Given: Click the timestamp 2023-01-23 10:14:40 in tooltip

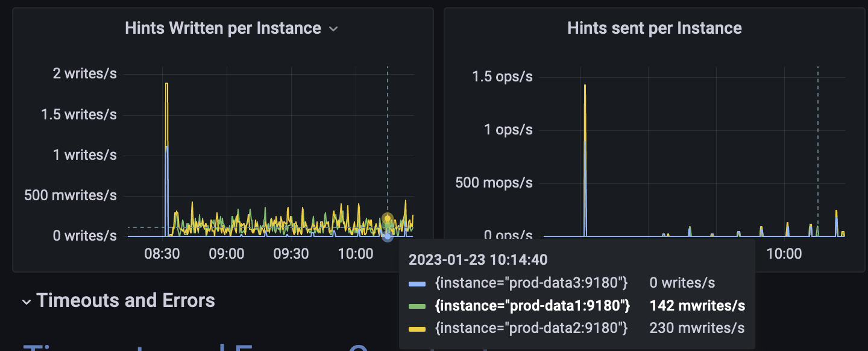Looking at the screenshot, I should [479, 259].
